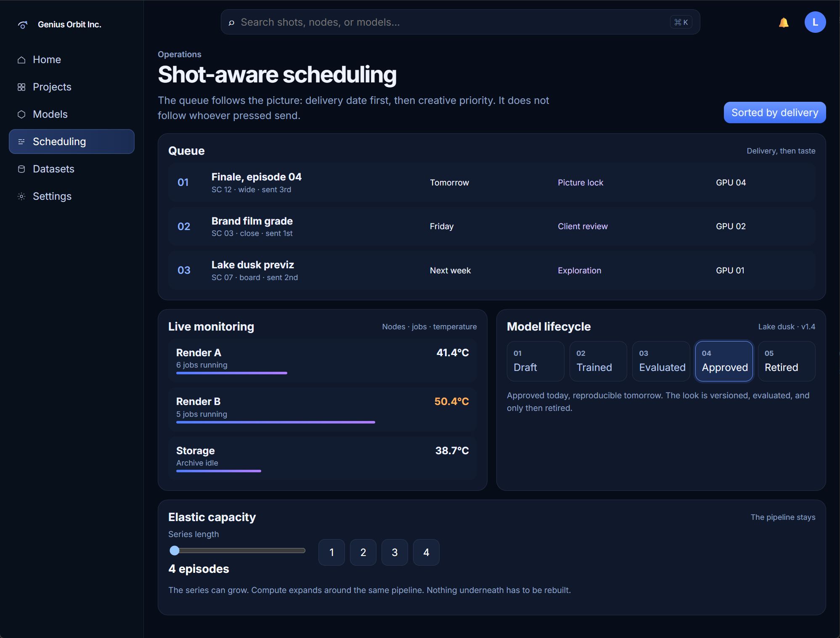The width and height of the screenshot is (840, 638).
Task: Choose series length preset 4
Action: pos(426,552)
